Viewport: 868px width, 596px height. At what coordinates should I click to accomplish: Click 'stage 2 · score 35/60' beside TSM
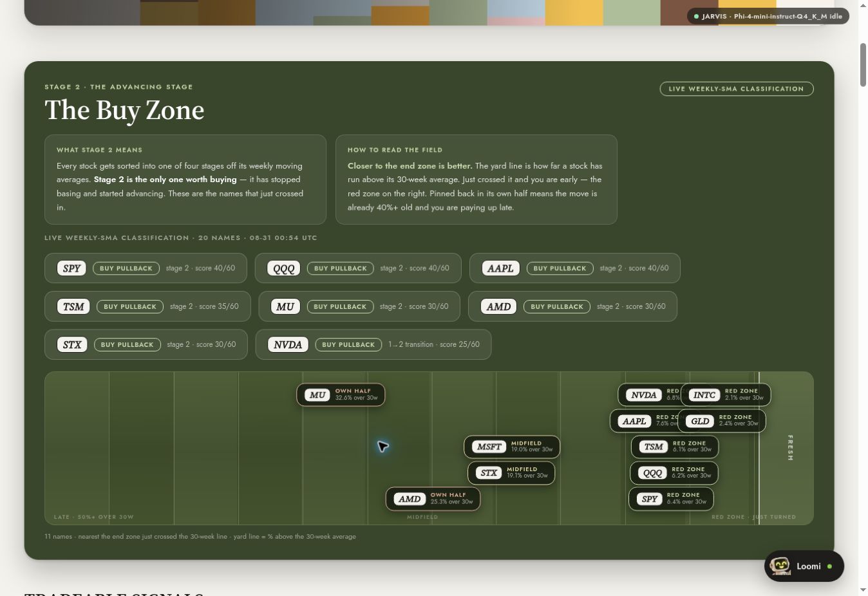click(x=204, y=306)
